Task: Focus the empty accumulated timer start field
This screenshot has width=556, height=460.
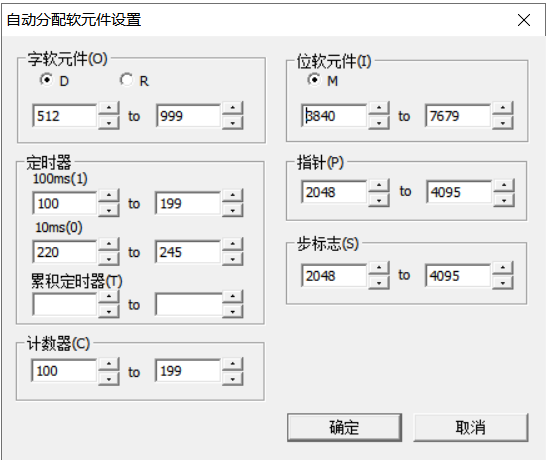Action: (x=65, y=304)
